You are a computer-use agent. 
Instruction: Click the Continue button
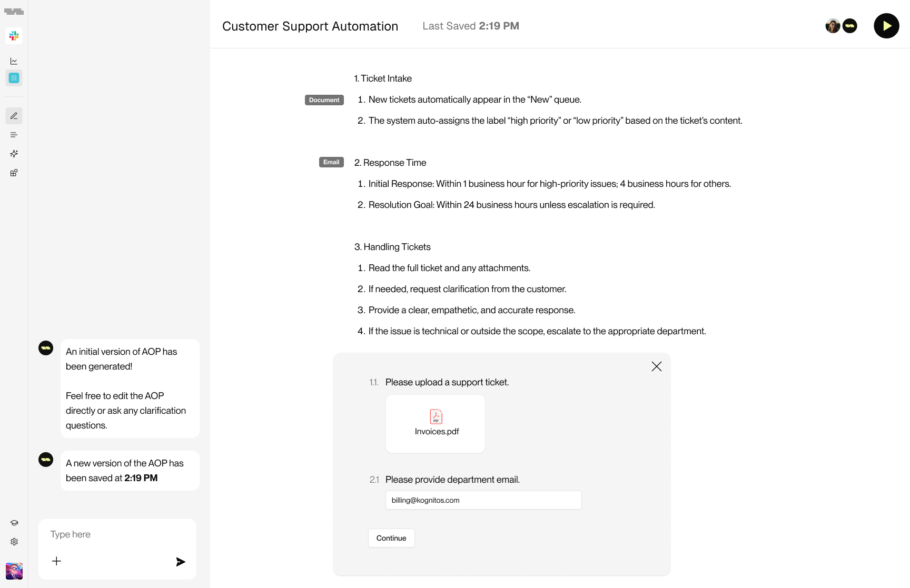click(391, 538)
